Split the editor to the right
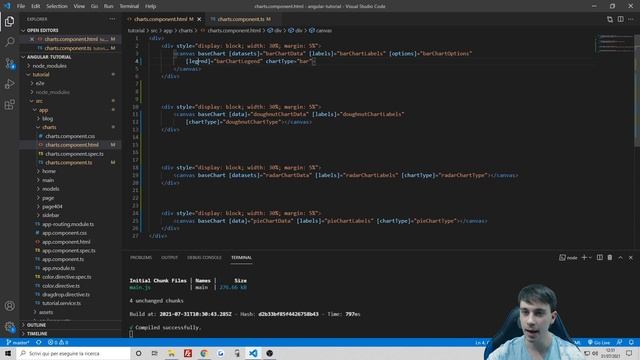The image size is (640, 360). point(620,19)
